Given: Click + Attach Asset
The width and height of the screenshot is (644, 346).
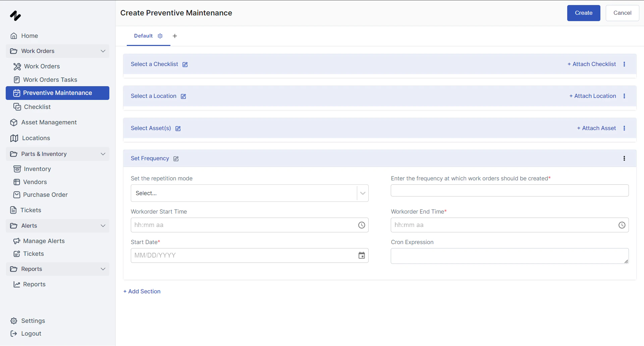Looking at the screenshot, I should pos(596,128).
